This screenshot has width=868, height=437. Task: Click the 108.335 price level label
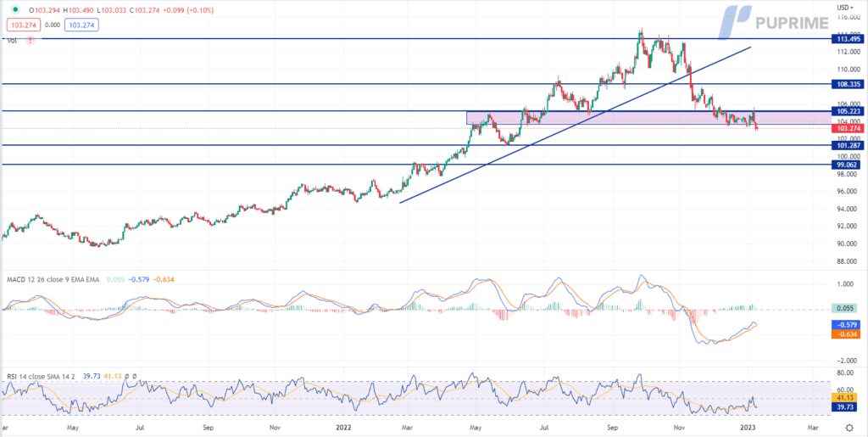847,84
